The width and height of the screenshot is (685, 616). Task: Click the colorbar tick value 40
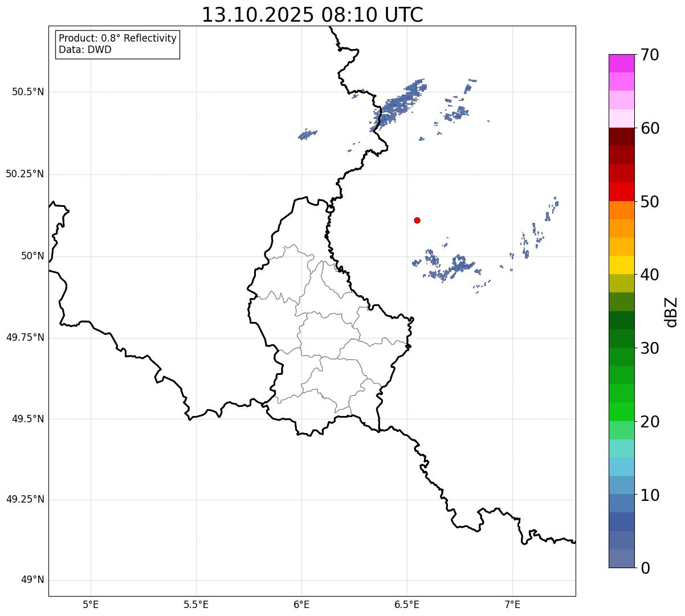pyautogui.click(x=649, y=275)
